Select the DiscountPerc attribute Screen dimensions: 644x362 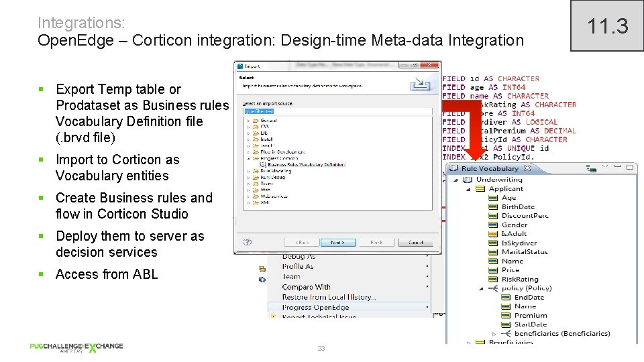[x=525, y=216]
